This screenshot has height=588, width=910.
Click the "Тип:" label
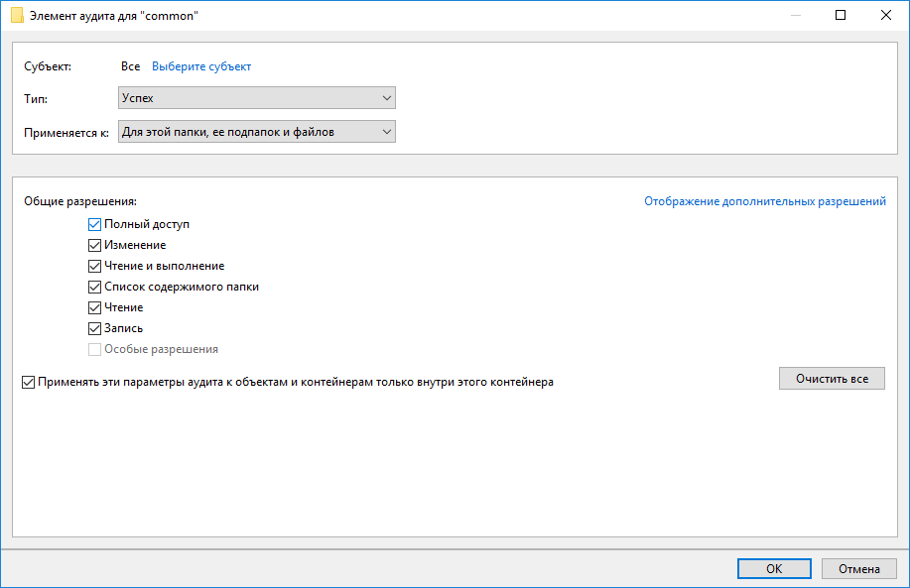[36, 99]
